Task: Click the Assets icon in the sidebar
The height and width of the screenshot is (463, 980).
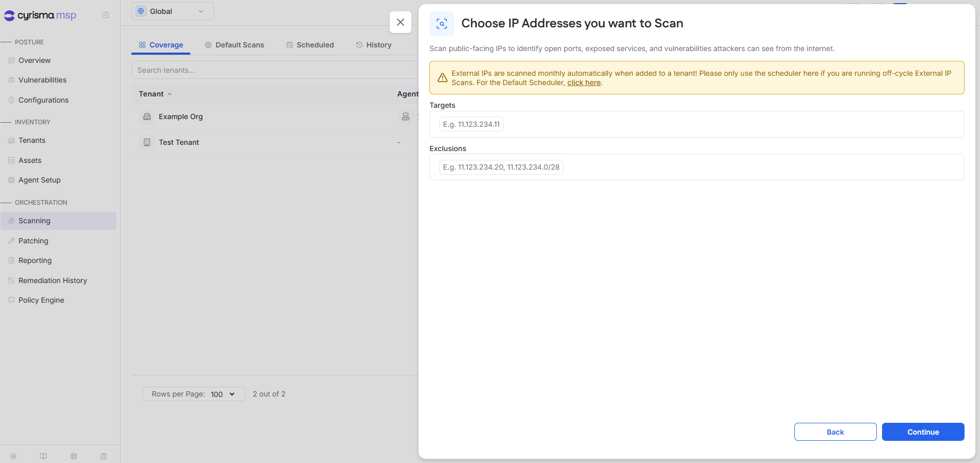Action: coord(11,160)
